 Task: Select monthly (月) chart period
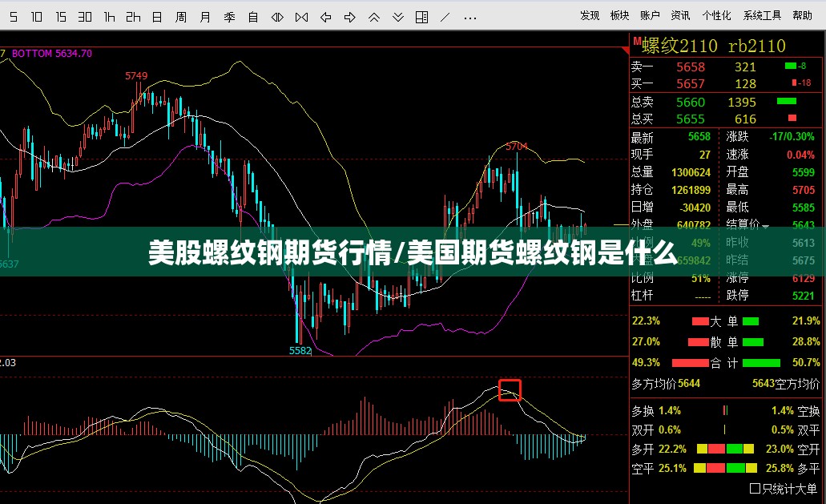[x=205, y=18]
